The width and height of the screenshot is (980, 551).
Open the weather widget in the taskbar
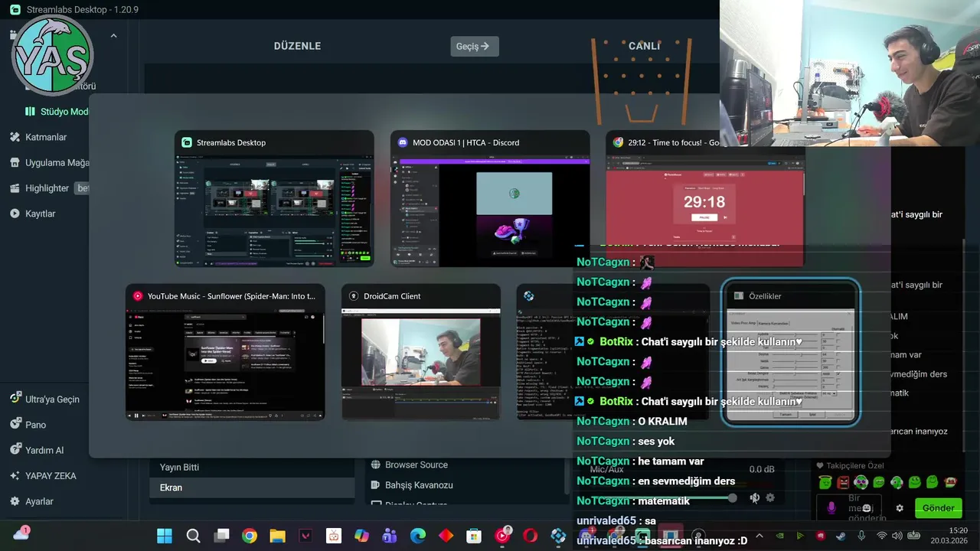(x=21, y=533)
